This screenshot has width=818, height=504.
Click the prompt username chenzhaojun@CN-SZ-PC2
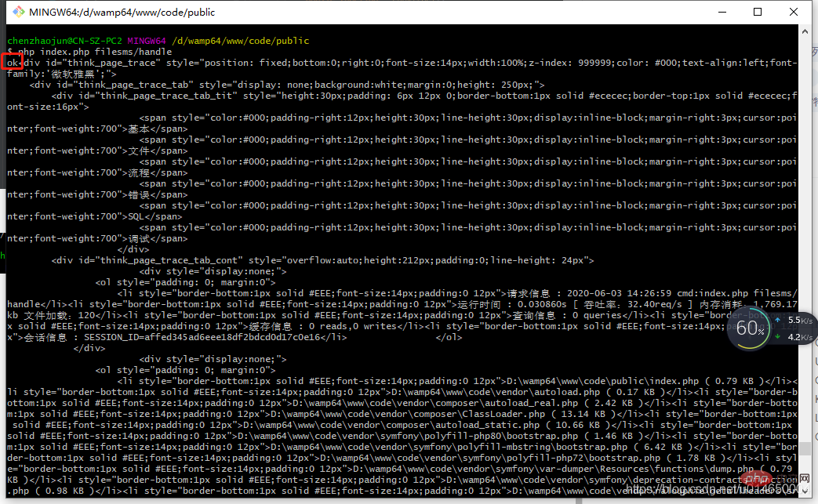pos(64,41)
